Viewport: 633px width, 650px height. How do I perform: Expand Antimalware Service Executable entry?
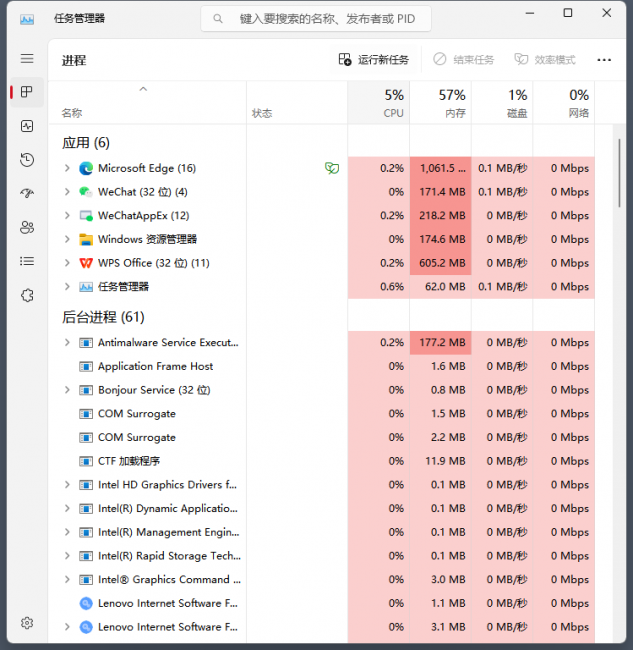coord(67,342)
